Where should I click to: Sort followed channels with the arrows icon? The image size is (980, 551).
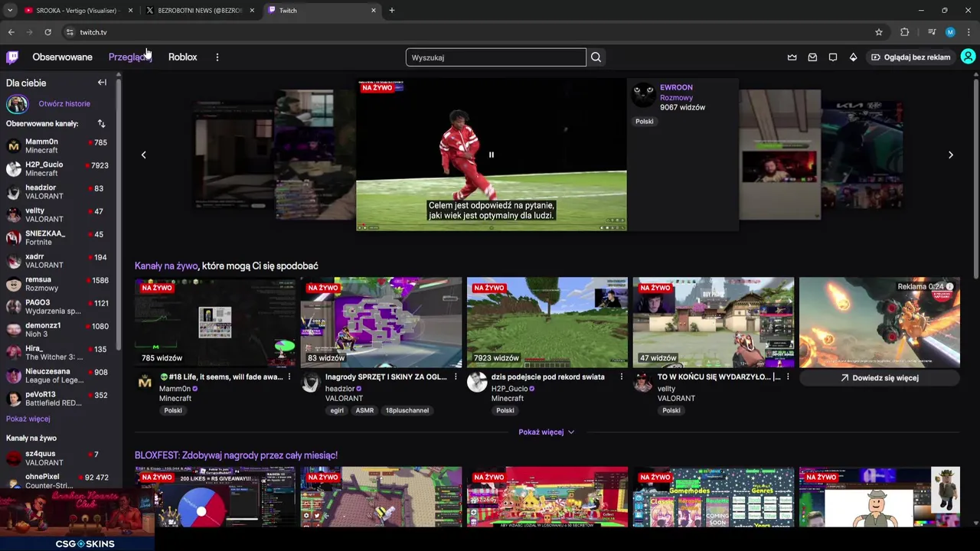pyautogui.click(x=101, y=123)
